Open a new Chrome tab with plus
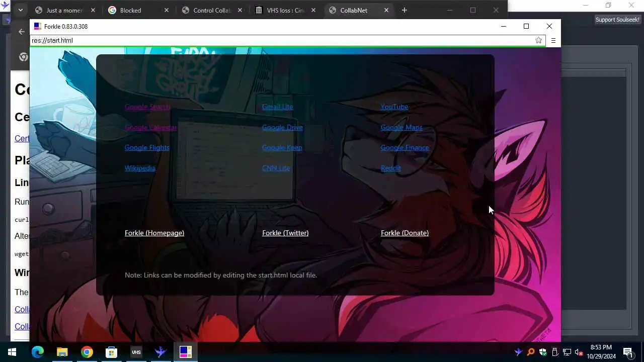The width and height of the screenshot is (644, 362). click(x=405, y=10)
